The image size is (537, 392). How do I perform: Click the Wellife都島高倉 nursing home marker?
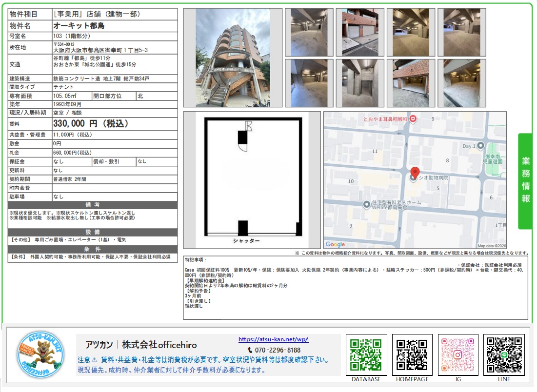click(x=367, y=204)
